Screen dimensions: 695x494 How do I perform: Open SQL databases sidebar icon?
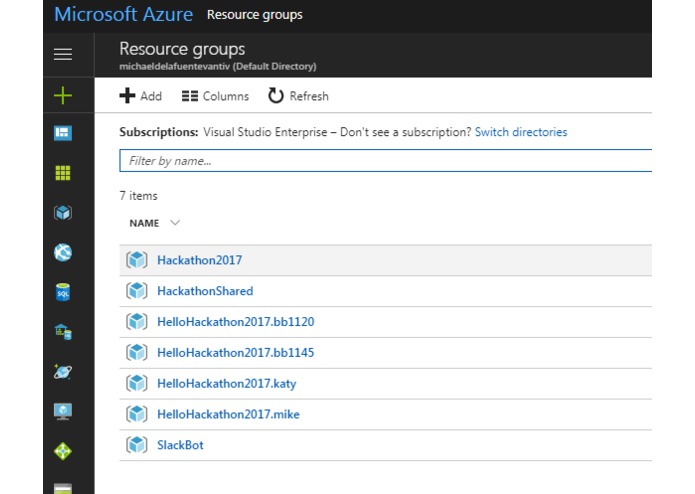[x=62, y=292]
